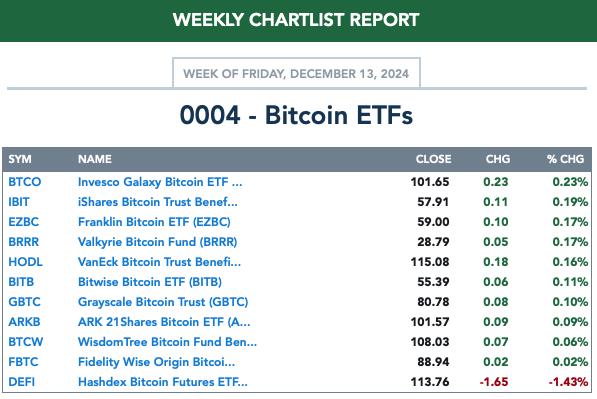Open Valkyrie Bitcoin Fund (BRRR) link
Viewport: 597px width, 399px height.
157,242
